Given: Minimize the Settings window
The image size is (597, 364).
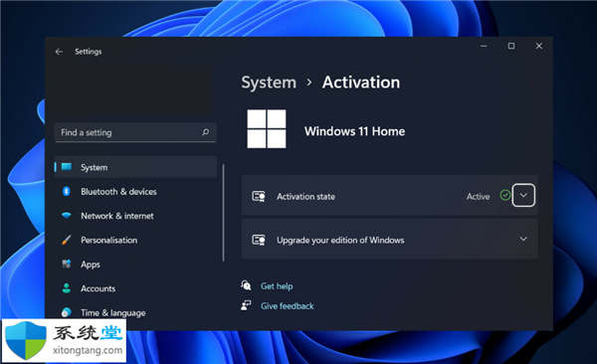Looking at the screenshot, I should 484,46.
